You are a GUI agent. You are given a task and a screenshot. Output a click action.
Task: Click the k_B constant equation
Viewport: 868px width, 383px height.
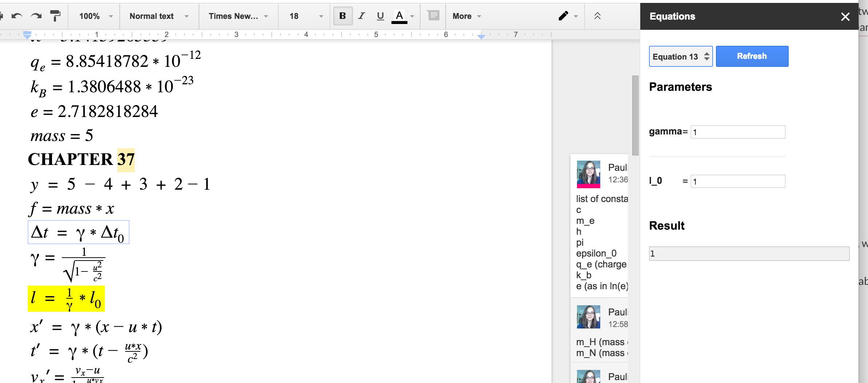click(x=112, y=86)
